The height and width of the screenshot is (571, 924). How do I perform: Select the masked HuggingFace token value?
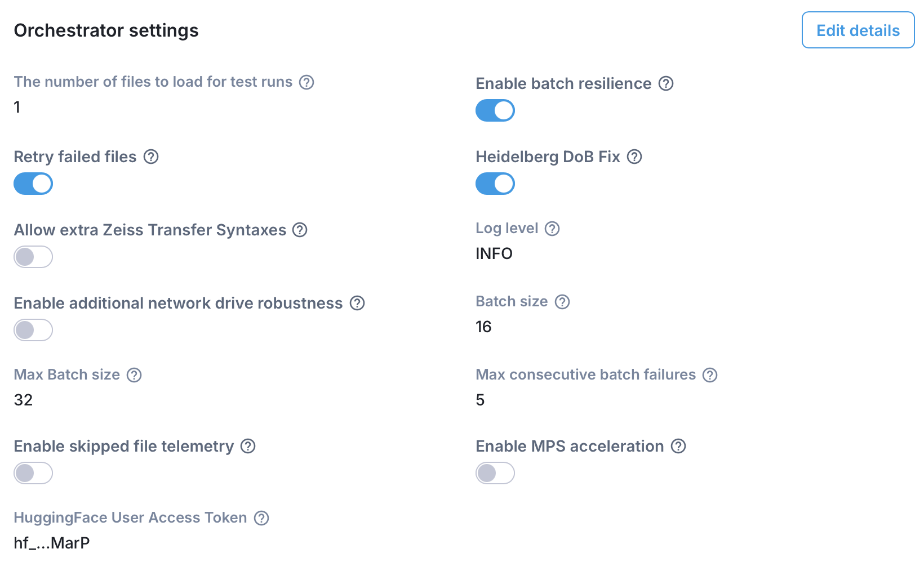click(x=52, y=543)
